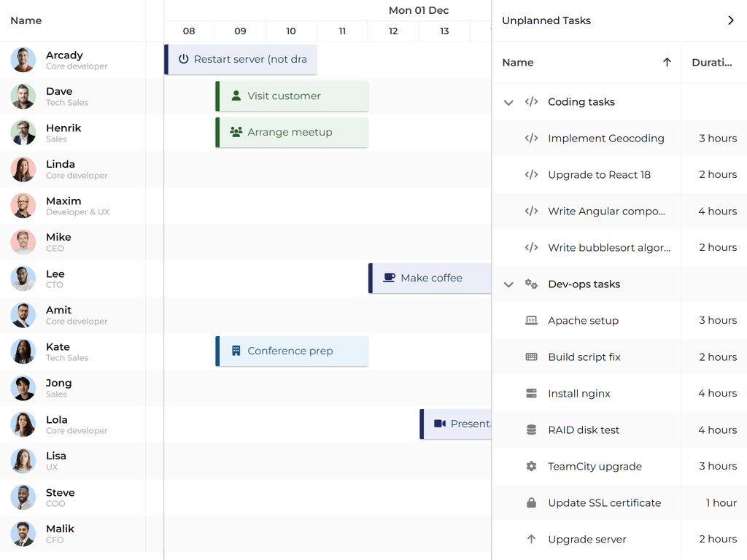The image size is (747, 560).
Task: Collapse the Unplanned Tasks panel with chevron
Action: (x=730, y=20)
